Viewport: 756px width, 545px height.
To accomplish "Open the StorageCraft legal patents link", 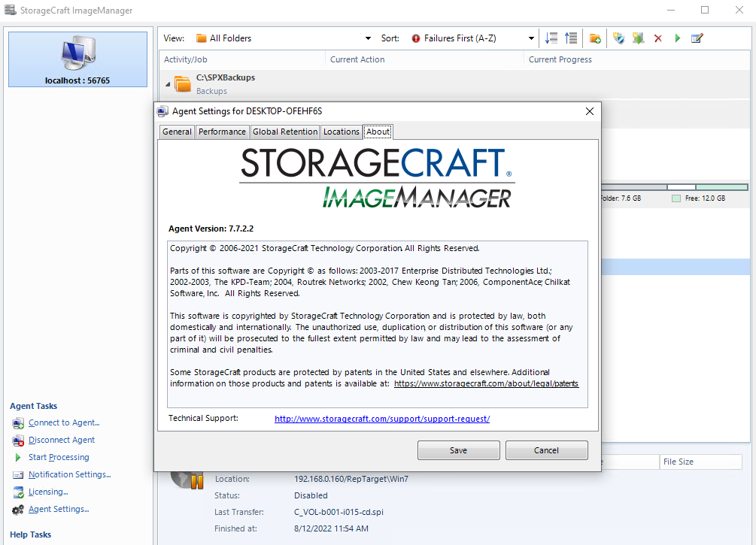I will coord(487,383).
